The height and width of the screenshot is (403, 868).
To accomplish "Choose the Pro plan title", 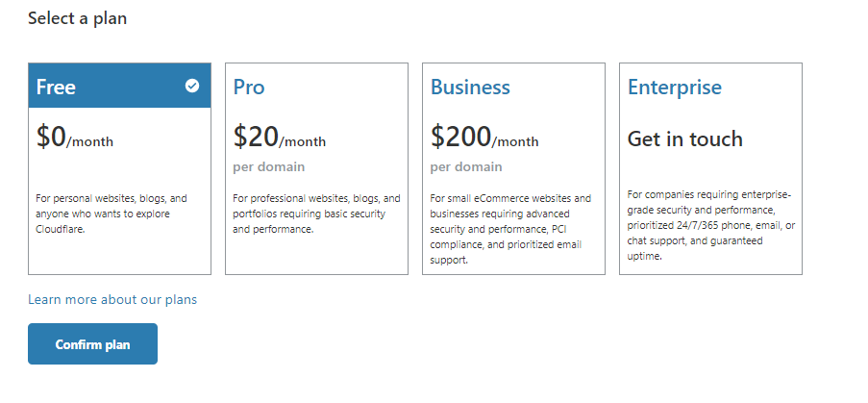I will click(249, 87).
